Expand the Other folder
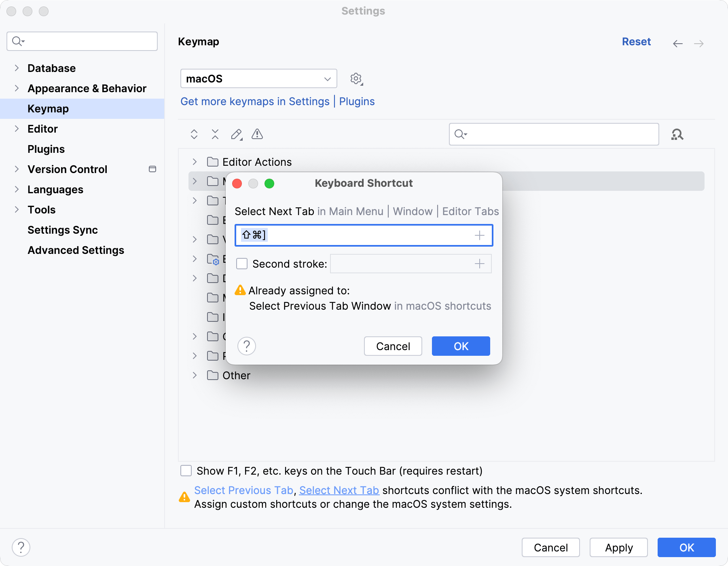Image resolution: width=728 pixels, height=566 pixels. [x=195, y=375]
